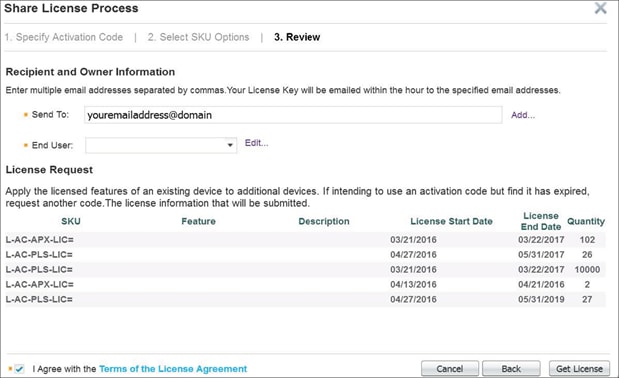
Task: Click the Back button
Action: pyautogui.click(x=511, y=369)
